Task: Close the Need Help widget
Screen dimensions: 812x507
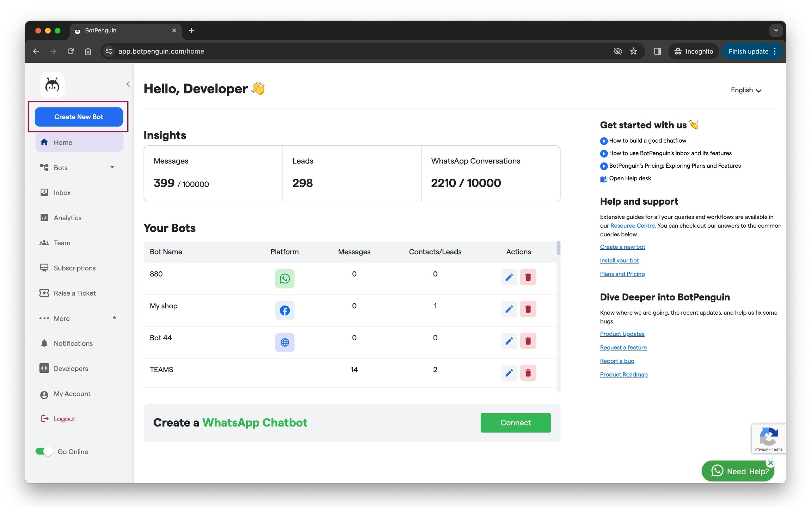Action: (770, 463)
